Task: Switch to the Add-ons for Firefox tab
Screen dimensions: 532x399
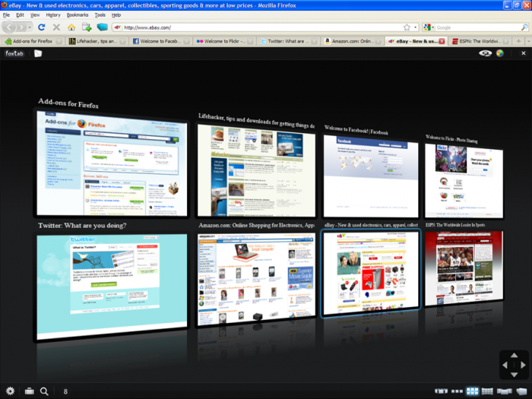Action: point(33,41)
